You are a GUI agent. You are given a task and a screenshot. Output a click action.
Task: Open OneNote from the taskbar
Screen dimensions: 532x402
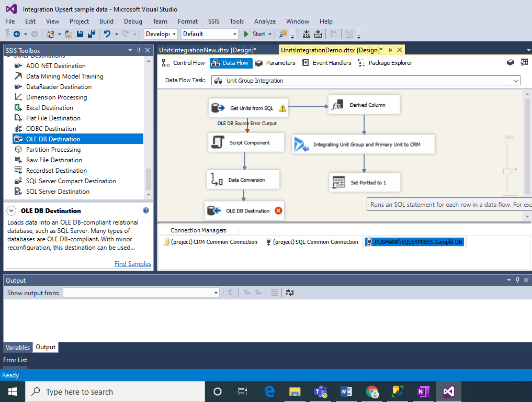point(423,392)
